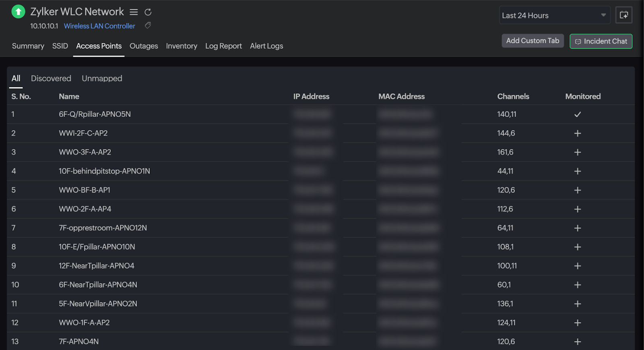The height and width of the screenshot is (350, 644).
Task: Follow the Wireless LAN Controller link
Action: [99, 26]
